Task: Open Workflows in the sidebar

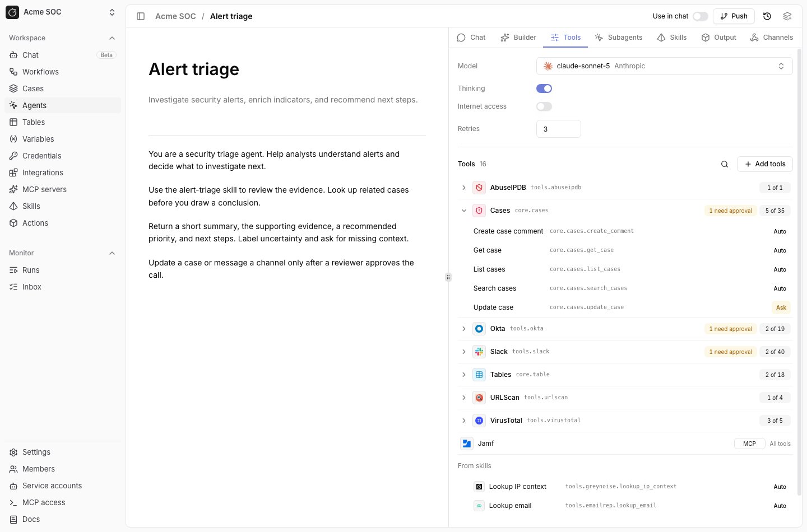Action: (63, 72)
